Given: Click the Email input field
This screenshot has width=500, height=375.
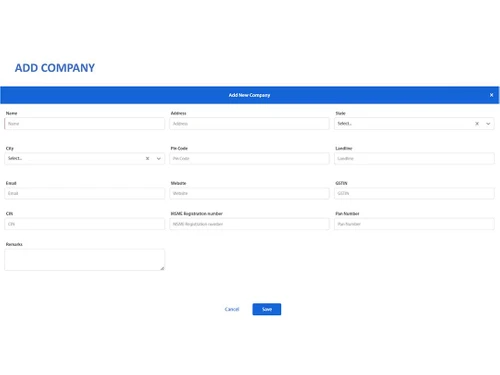Looking at the screenshot, I should [84, 193].
